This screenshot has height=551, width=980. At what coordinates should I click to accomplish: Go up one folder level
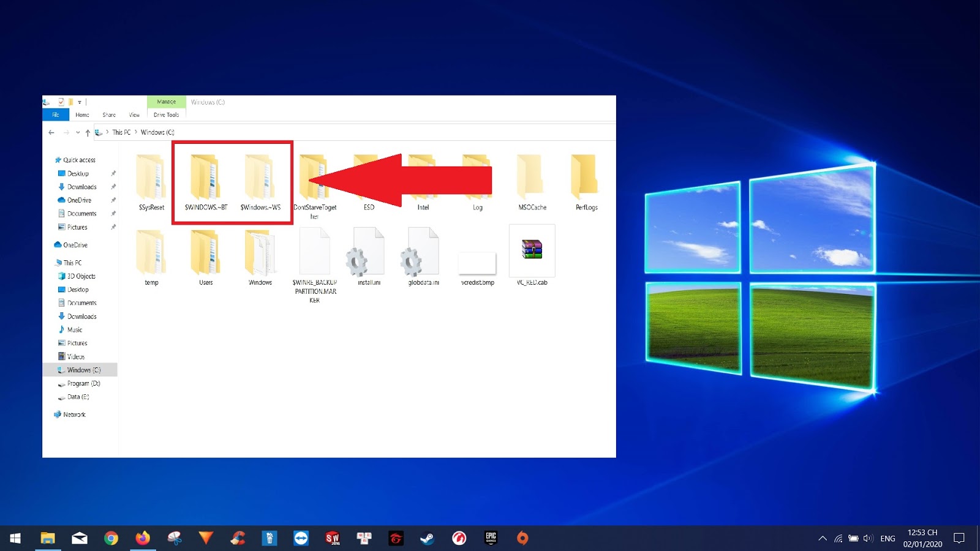coord(88,132)
